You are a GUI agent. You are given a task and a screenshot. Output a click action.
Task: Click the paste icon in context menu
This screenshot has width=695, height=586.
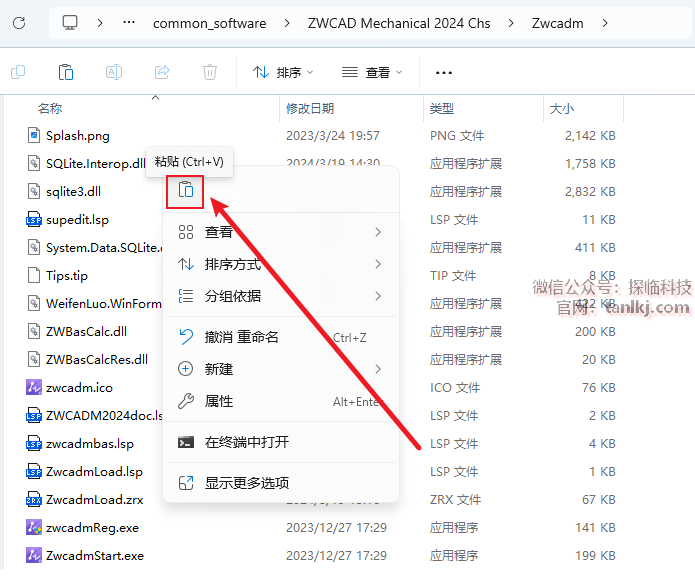pyautogui.click(x=186, y=190)
